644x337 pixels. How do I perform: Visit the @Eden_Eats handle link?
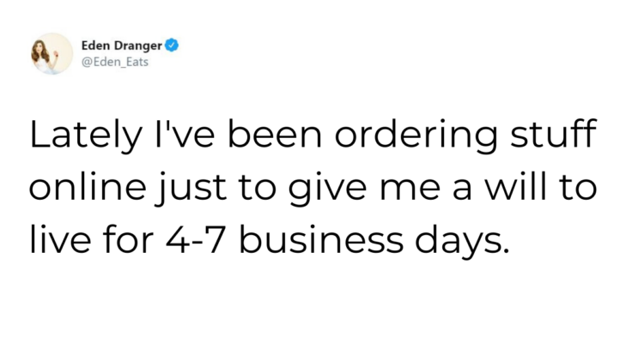point(115,62)
